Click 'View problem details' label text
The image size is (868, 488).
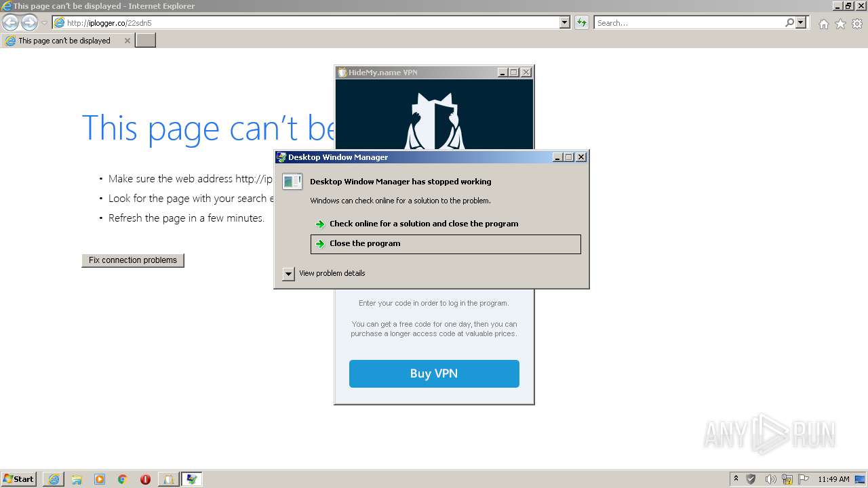[x=332, y=273]
